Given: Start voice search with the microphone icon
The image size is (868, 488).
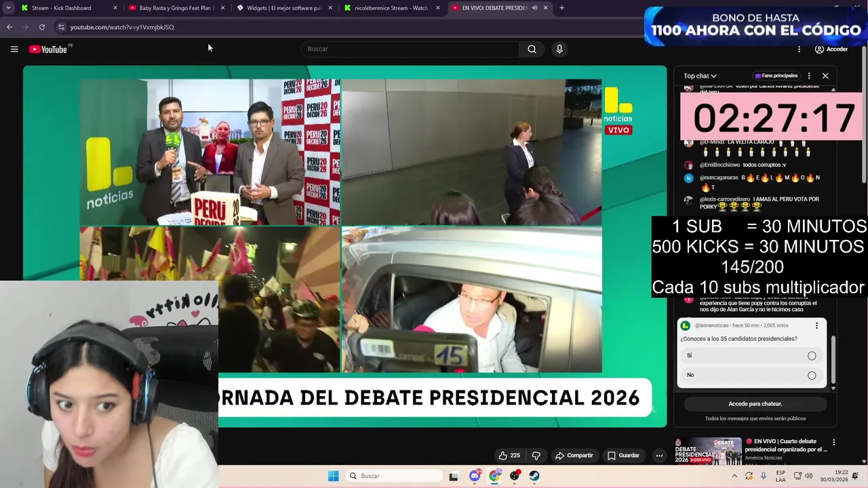Looking at the screenshot, I should [x=559, y=49].
